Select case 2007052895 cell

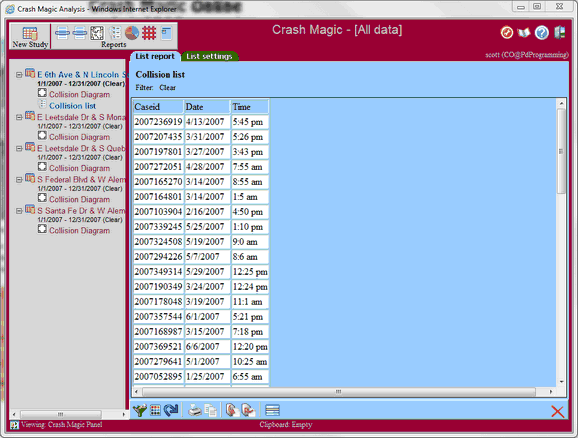[158, 376]
